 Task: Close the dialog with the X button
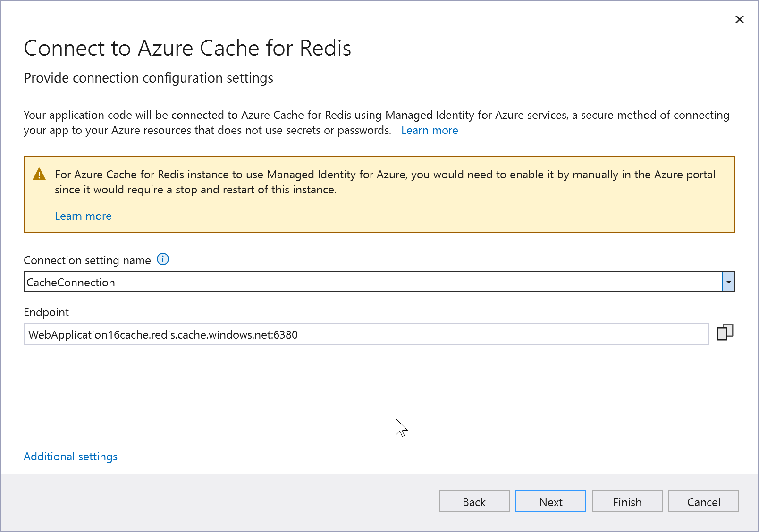(740, 19)
